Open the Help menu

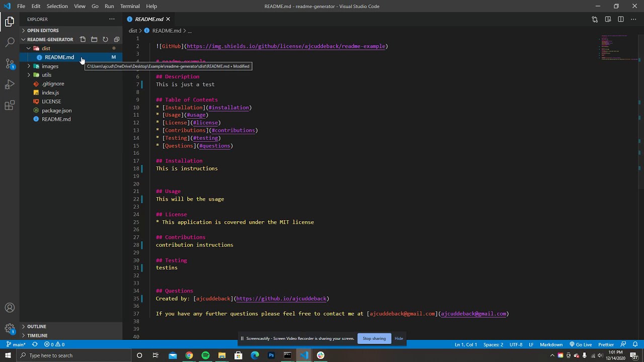[x=151, y=6]
